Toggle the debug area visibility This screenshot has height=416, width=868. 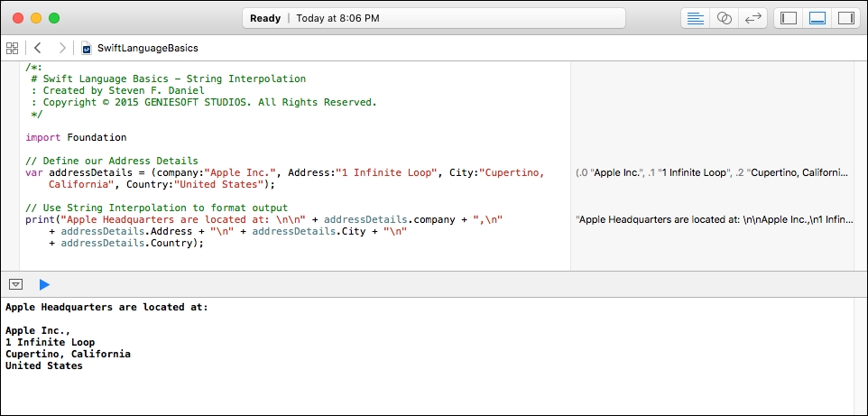[817, 18]
